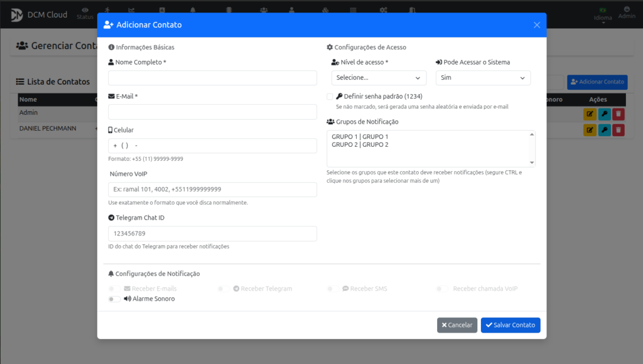Image resolution: width=643 pixels, height=364 pixels.
Task: Click the Salvar Contato button
Action: [x=510, y=325]
